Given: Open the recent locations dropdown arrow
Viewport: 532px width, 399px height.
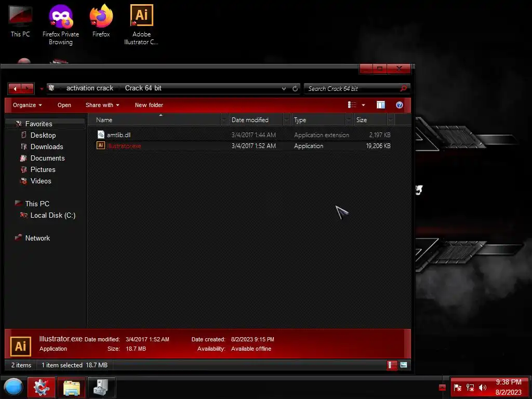Looking at the screenshot, I should pyautogui.click(x=42, y=89).
